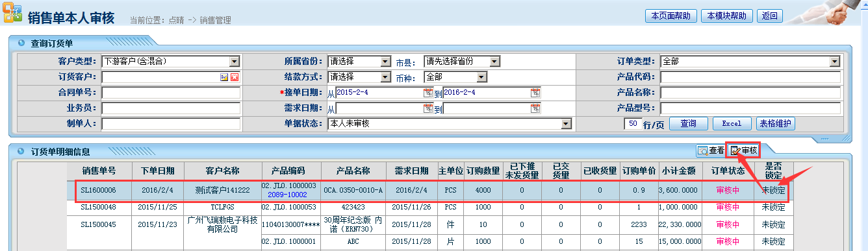The image size is (868, 251).
Task: Open calendar for 需求日期 start date
Action: (x=428, y=108)
